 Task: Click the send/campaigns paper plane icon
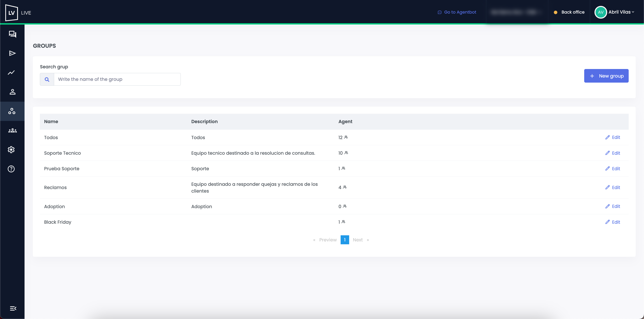coord(12,53)
